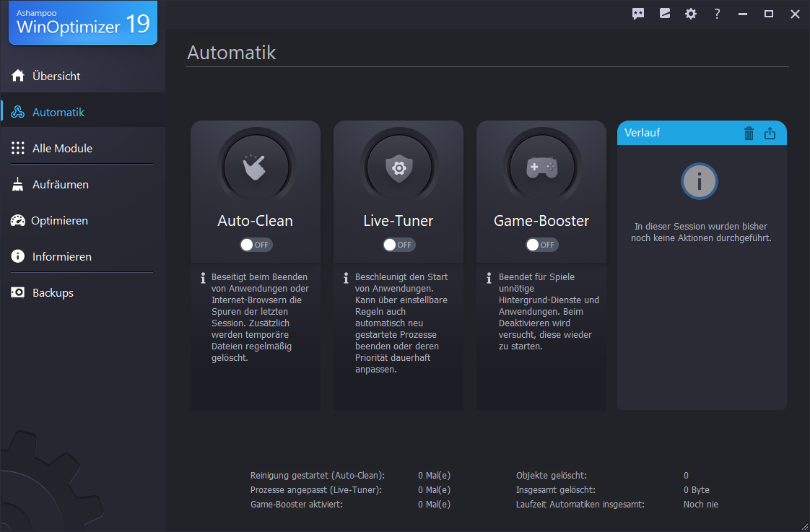810x532 pixels.
Task: Export history via the Verlauf share icon
Action: point(770,133)
